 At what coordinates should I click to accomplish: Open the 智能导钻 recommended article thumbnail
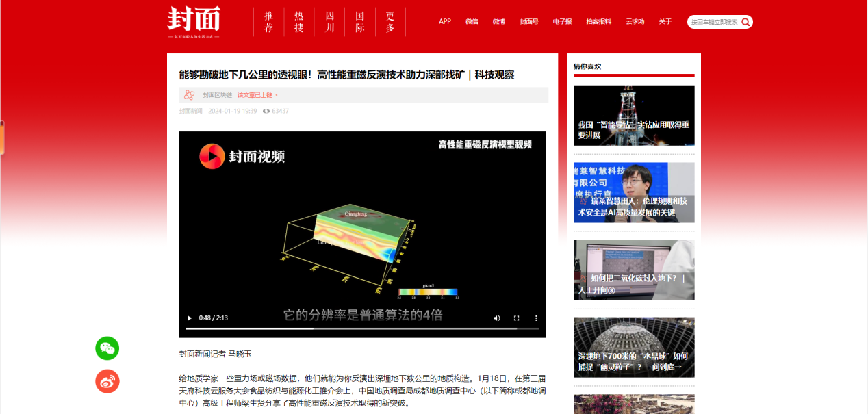point(633,115)
